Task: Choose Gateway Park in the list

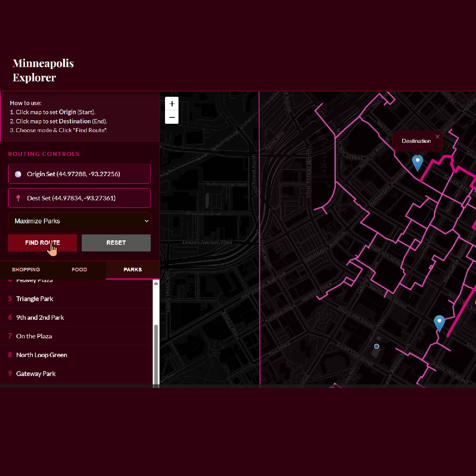Action: [x=36, y=374]
